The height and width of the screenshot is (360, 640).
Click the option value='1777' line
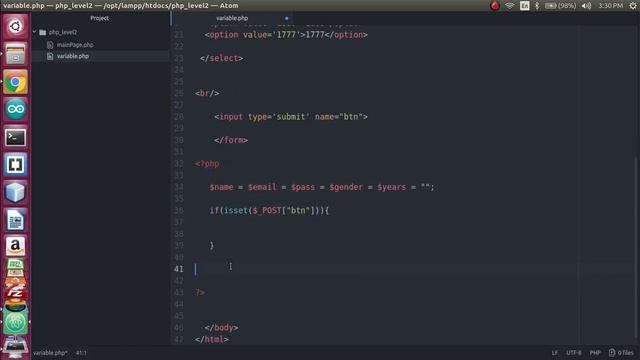pyautogui.click(x=286, y=35)
